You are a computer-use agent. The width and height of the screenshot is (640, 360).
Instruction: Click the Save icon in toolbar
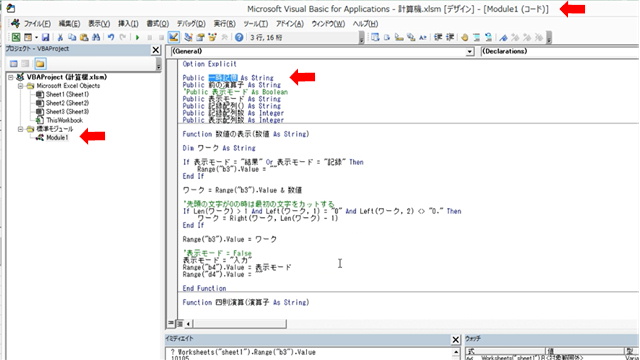pyautogui.click(x=45, y=38)
